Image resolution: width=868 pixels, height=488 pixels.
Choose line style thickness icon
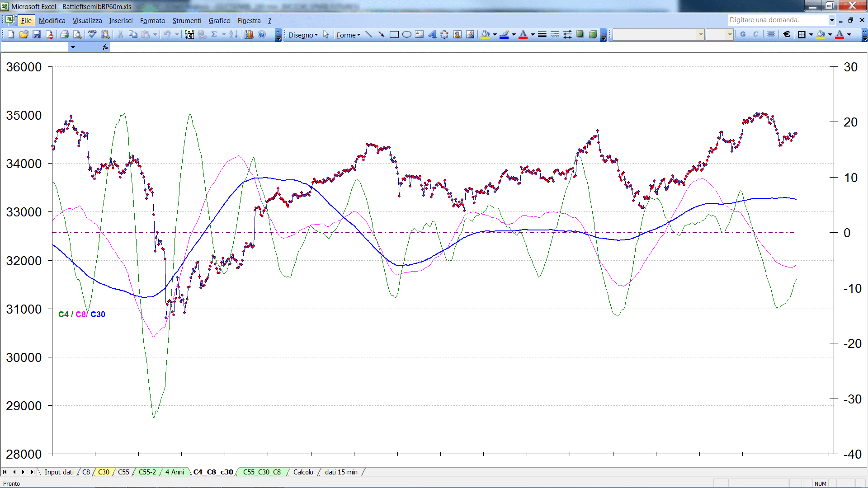point(542,34)
